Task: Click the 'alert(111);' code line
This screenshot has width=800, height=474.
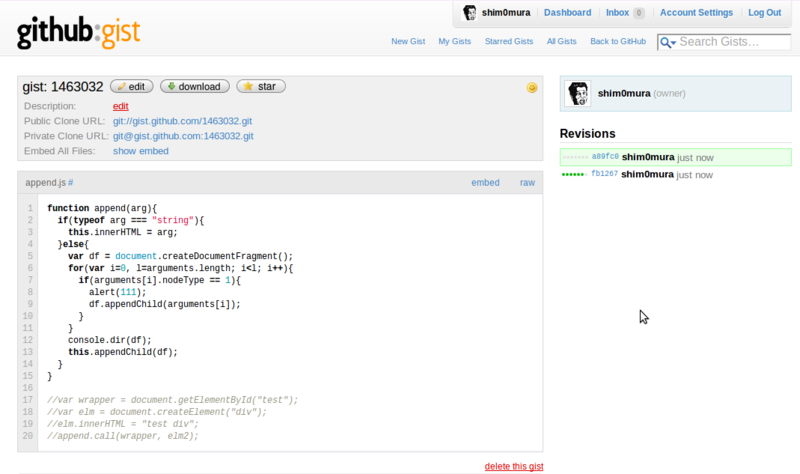Action: coord(117,292)
